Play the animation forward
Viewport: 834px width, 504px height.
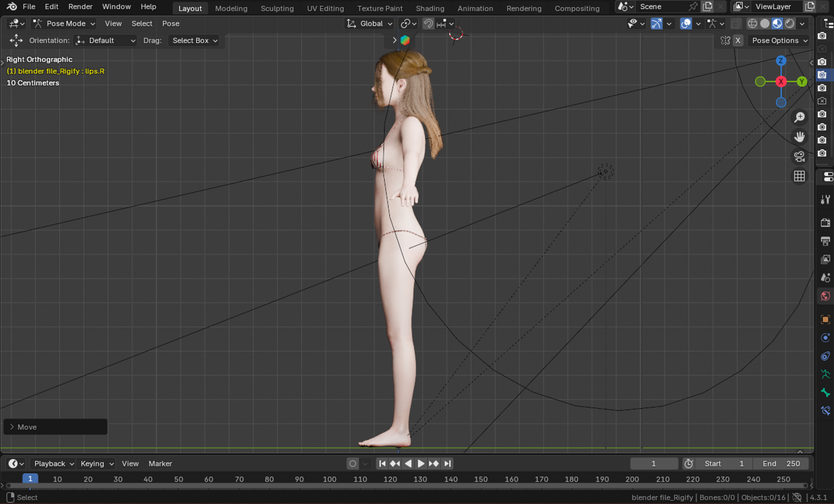421,463
